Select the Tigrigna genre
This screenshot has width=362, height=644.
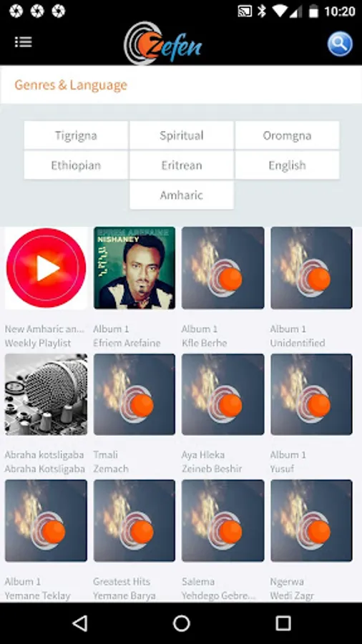click(76, 135)
